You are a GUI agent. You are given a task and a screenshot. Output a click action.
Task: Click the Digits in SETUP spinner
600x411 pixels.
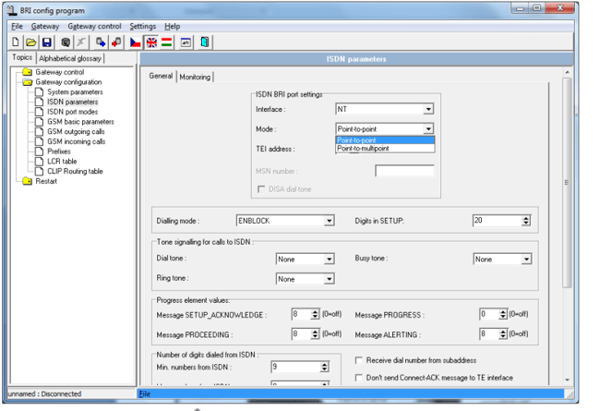tap(526, 220)
